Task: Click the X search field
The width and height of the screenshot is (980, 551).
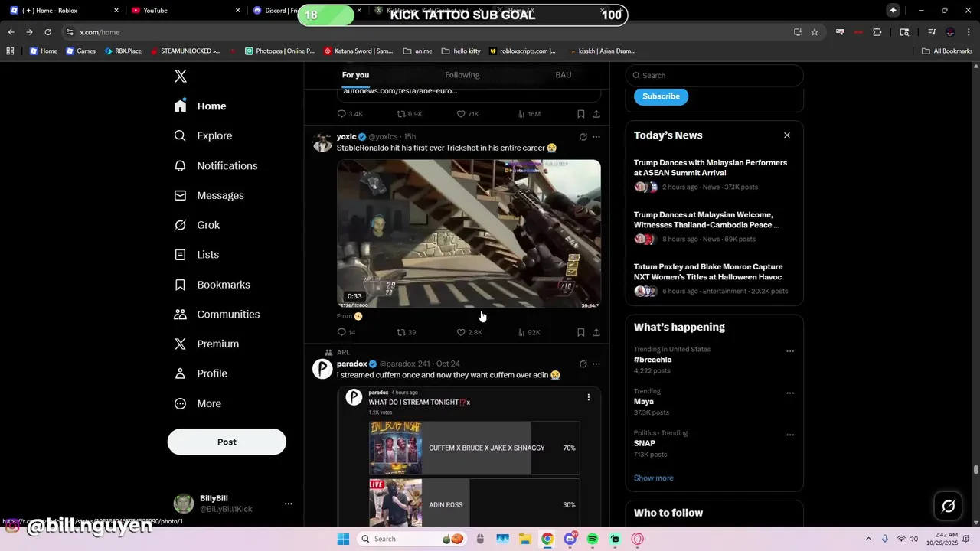Action: pyautogui.click(x=714, y=75)
